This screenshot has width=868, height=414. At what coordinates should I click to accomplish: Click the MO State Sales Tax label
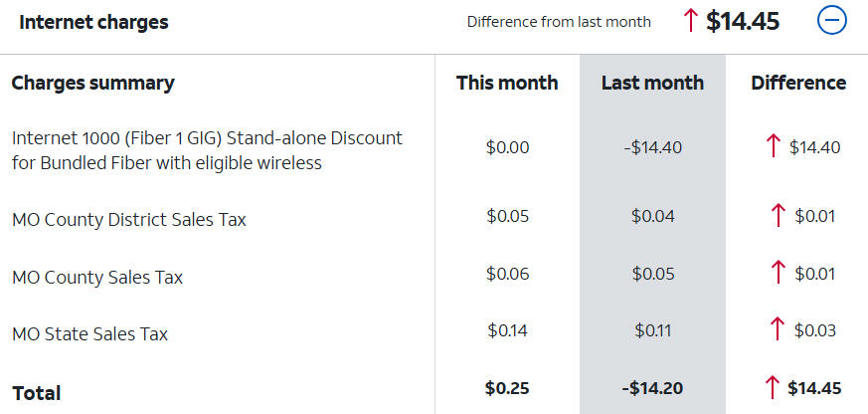(89, 333)
